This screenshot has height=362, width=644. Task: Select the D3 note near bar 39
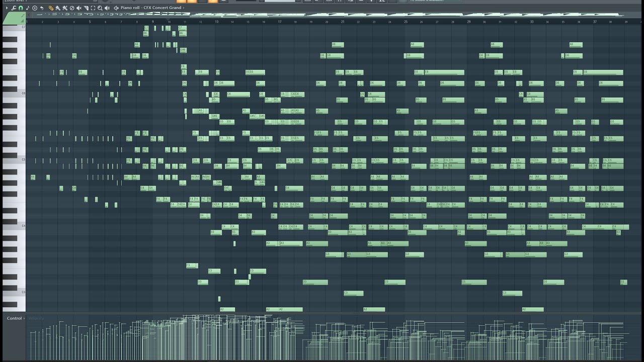[623, 282]
